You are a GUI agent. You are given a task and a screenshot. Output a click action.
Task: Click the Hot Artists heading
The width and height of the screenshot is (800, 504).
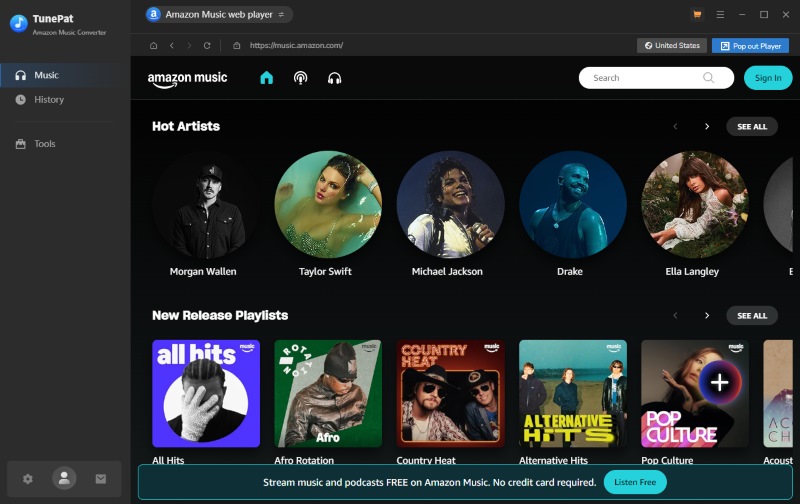click(186, 127)
